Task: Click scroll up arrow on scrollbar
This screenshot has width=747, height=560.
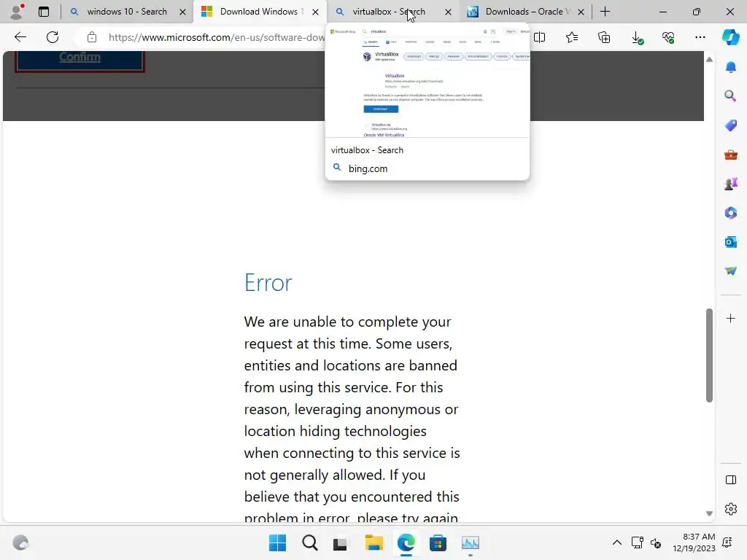Action: (x=709, y=60)
